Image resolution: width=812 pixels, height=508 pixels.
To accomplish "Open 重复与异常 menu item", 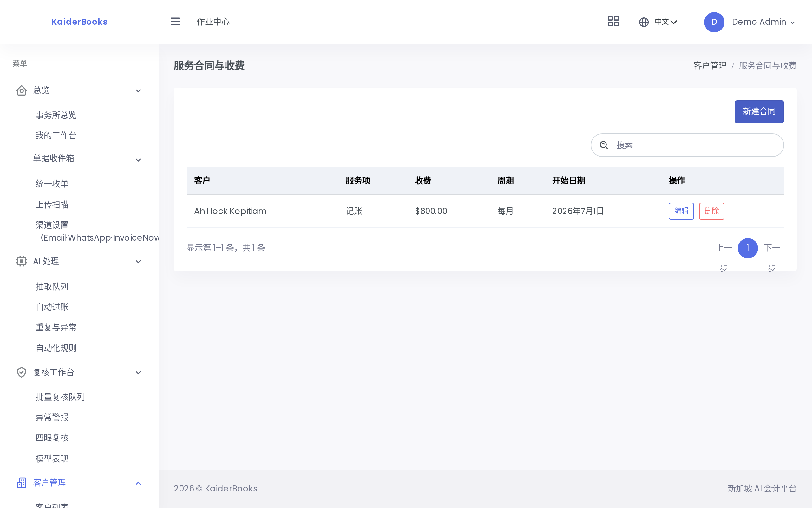I will click(x=56, y=327).
